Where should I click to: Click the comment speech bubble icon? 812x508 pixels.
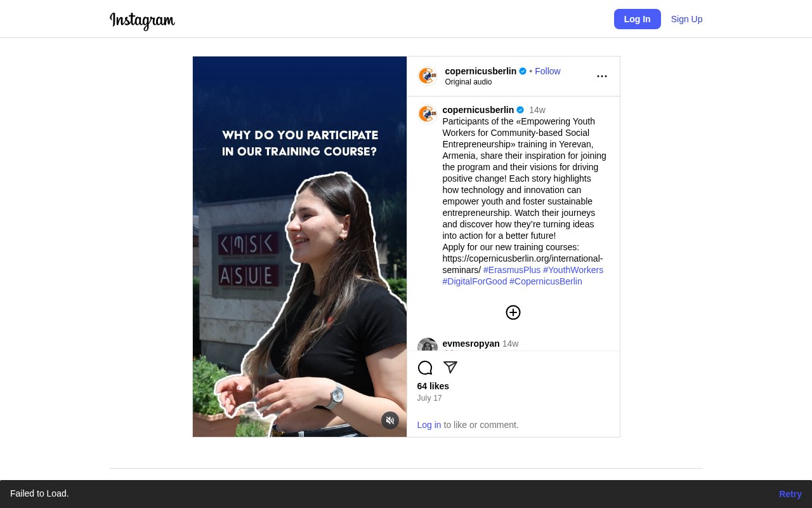click(425, 368)
